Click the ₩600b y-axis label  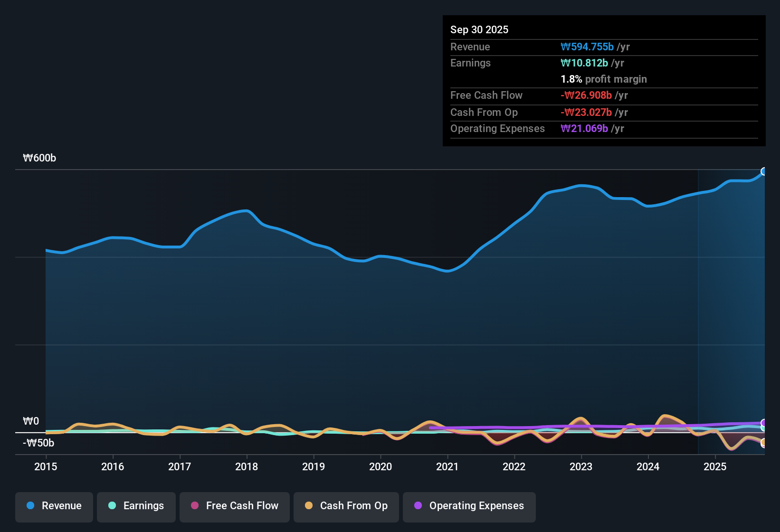point(39,158)
